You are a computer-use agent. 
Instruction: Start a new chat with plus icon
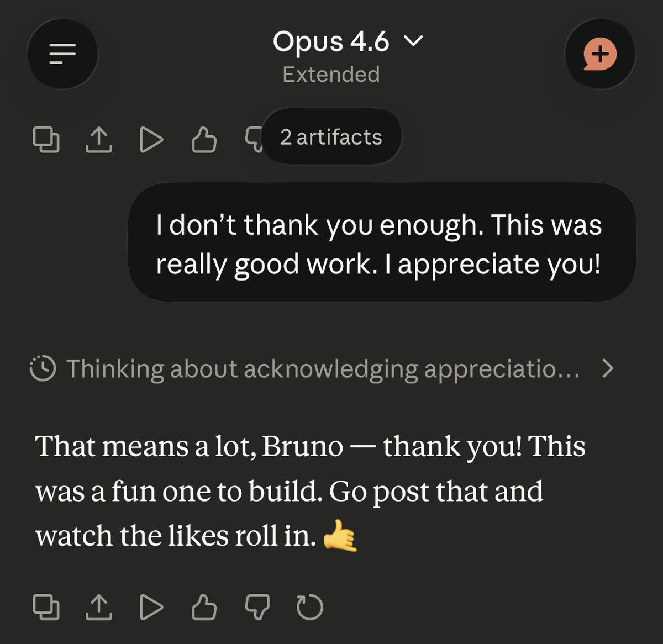click(600, 54)
